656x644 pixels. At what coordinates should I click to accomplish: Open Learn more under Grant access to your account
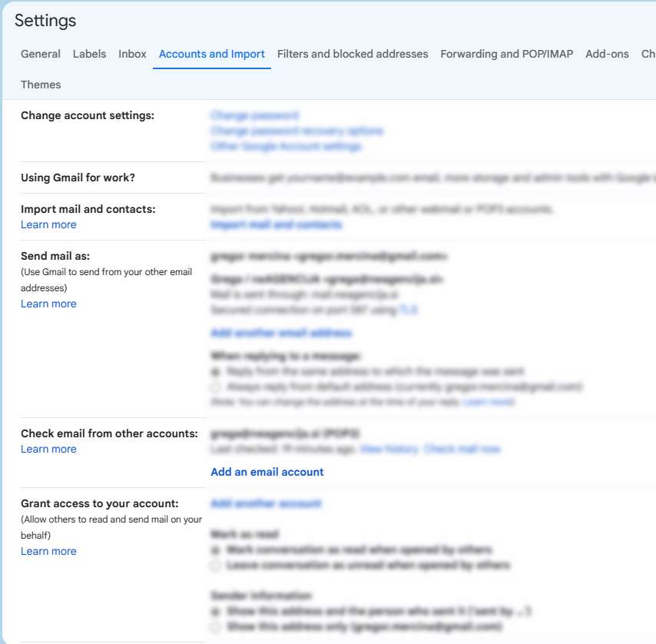(48, 551)
